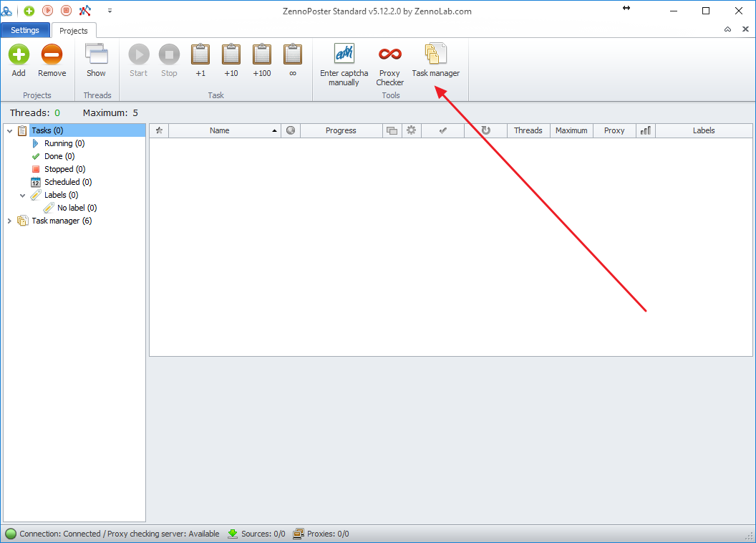Screen dimensions: 756x543
Task: Add +10 task executions
Action: click(231, 60)
